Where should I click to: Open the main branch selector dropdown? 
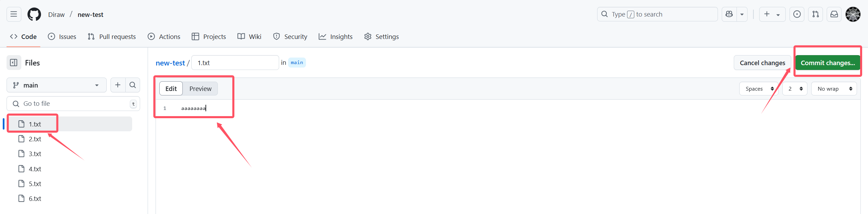pyautogui.click(x=56, y=85)
